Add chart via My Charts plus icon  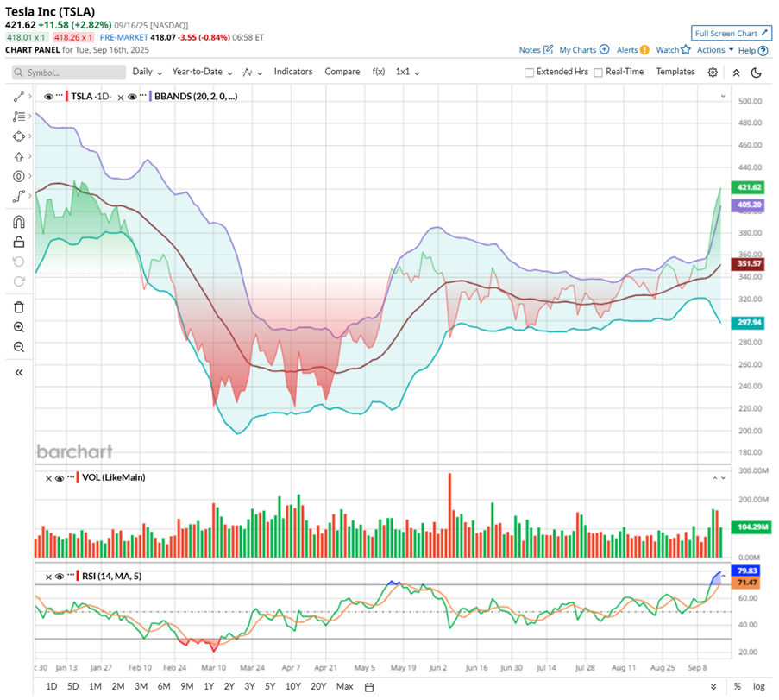(x=604, y=49)
